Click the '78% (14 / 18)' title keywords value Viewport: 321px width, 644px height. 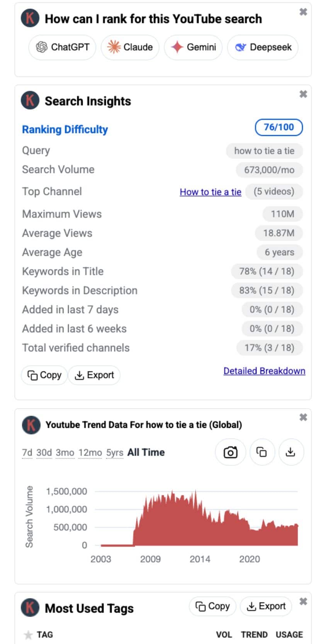click(x=267, y=271)
